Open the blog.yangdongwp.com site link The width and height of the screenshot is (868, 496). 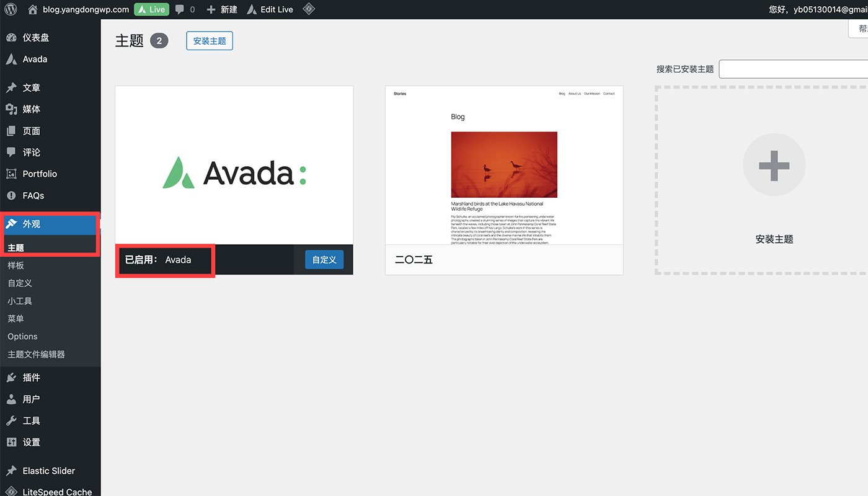coord(86,9)
